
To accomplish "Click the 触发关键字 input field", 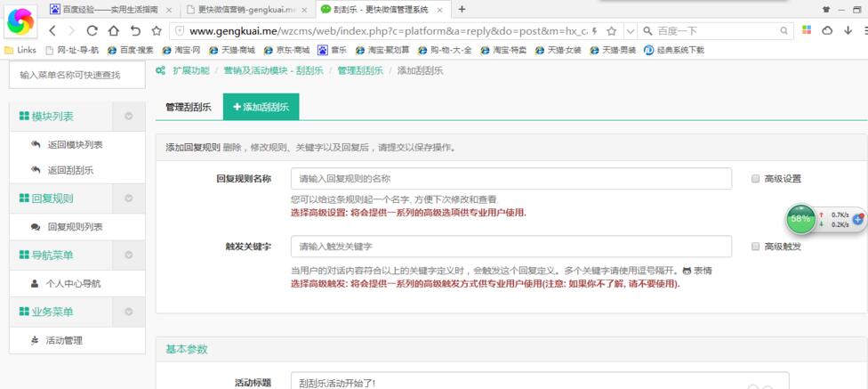I will click(x=510, y=247).
